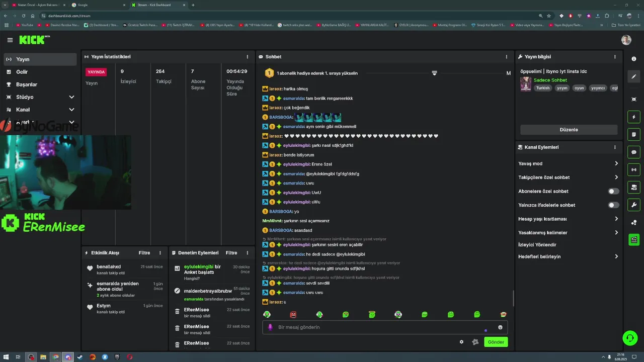
Task: Open Gelir in the sidebar
Action: coord(40,72)
